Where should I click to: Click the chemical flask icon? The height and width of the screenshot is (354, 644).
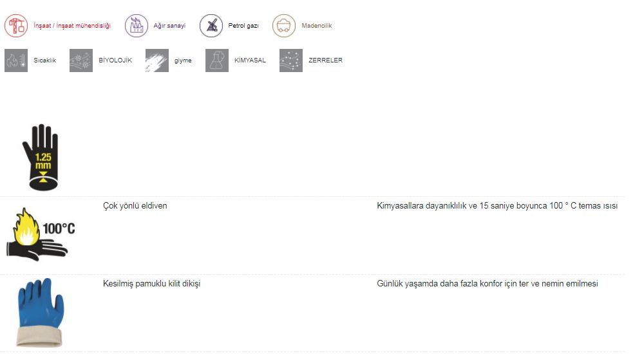[217, 61]
